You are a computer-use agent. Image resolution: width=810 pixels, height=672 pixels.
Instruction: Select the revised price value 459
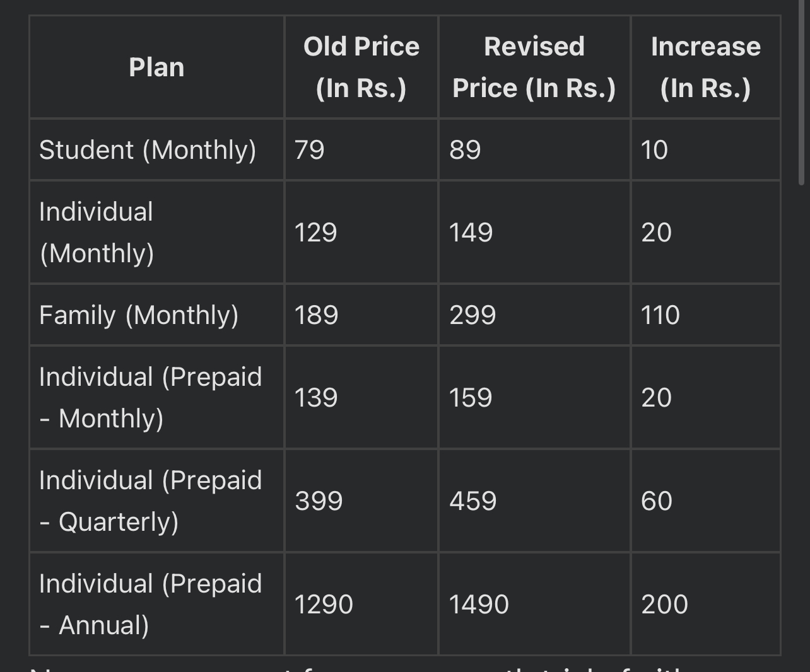pyautogui.click(x=472, y=501)
